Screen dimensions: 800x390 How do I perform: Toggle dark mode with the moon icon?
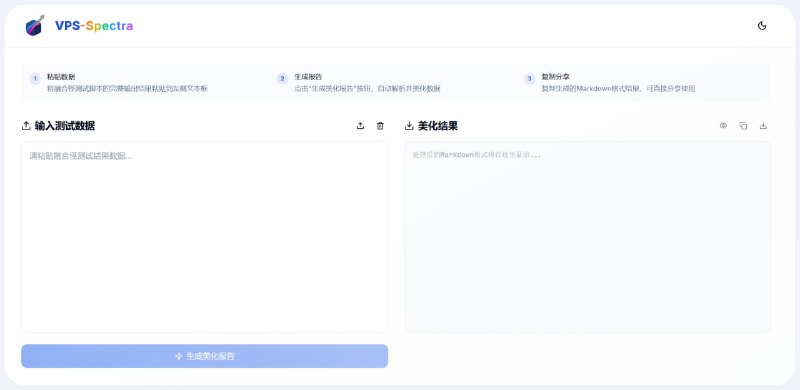pos(762,26)
